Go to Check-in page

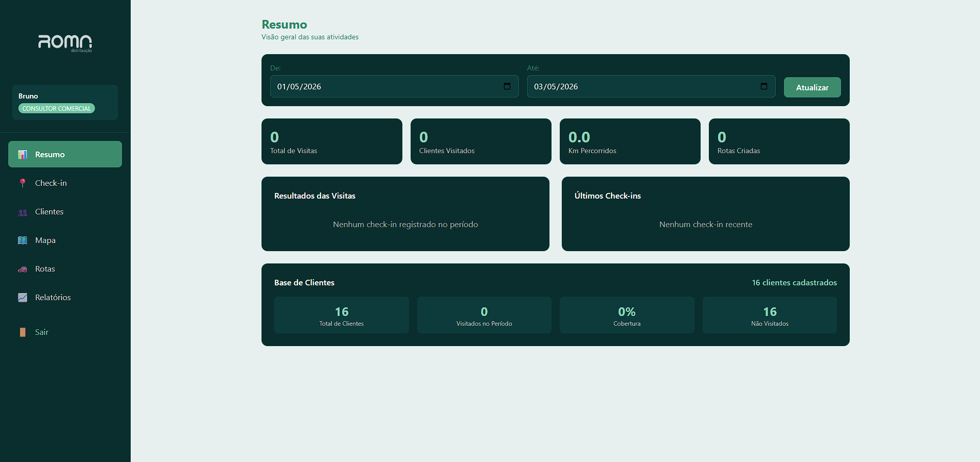[65, 183]
